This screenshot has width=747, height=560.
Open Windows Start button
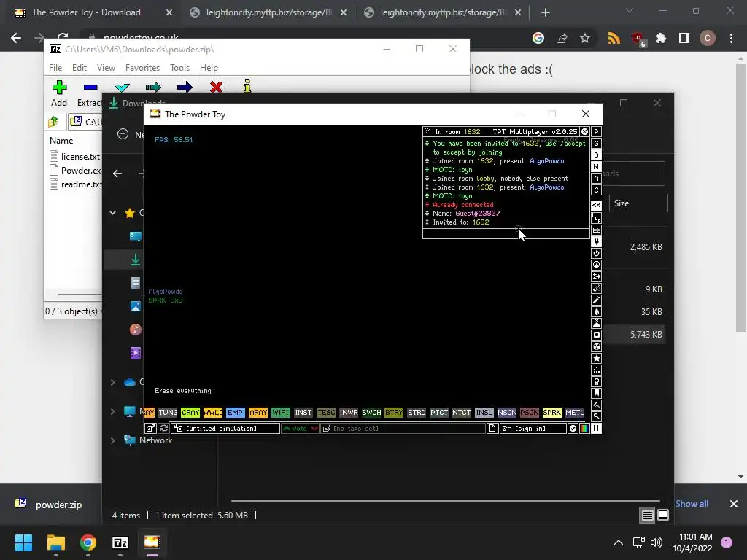23,542
